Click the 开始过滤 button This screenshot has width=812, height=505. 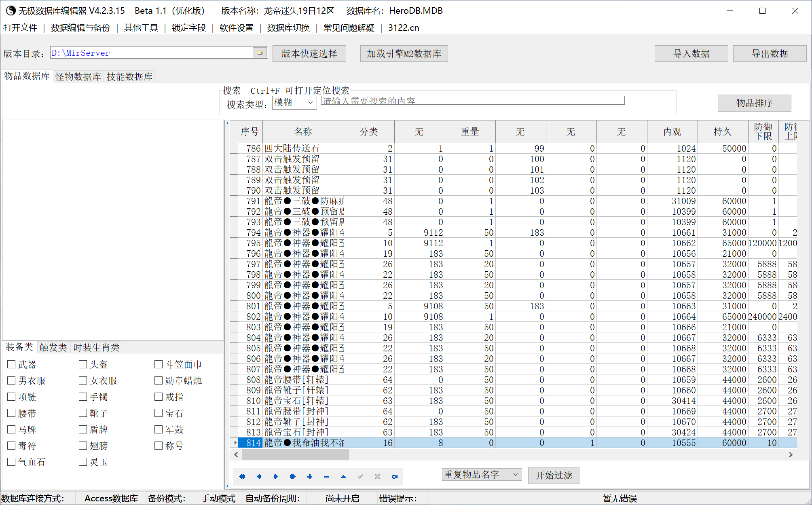click(554, 475)
